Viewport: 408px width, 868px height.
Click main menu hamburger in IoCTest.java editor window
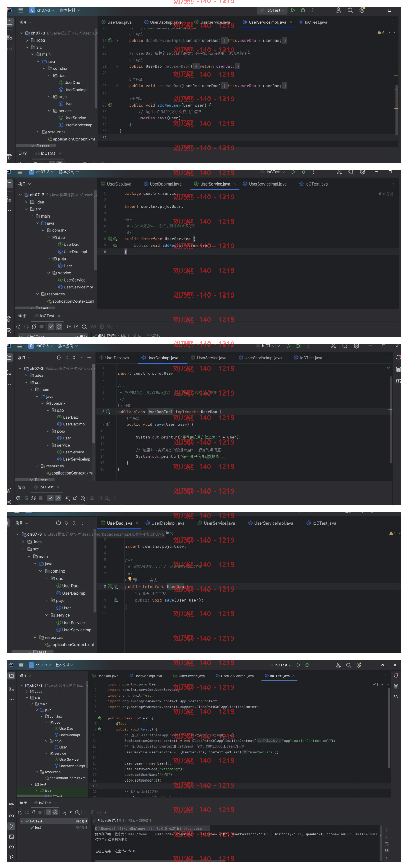(x=21, y=665)
